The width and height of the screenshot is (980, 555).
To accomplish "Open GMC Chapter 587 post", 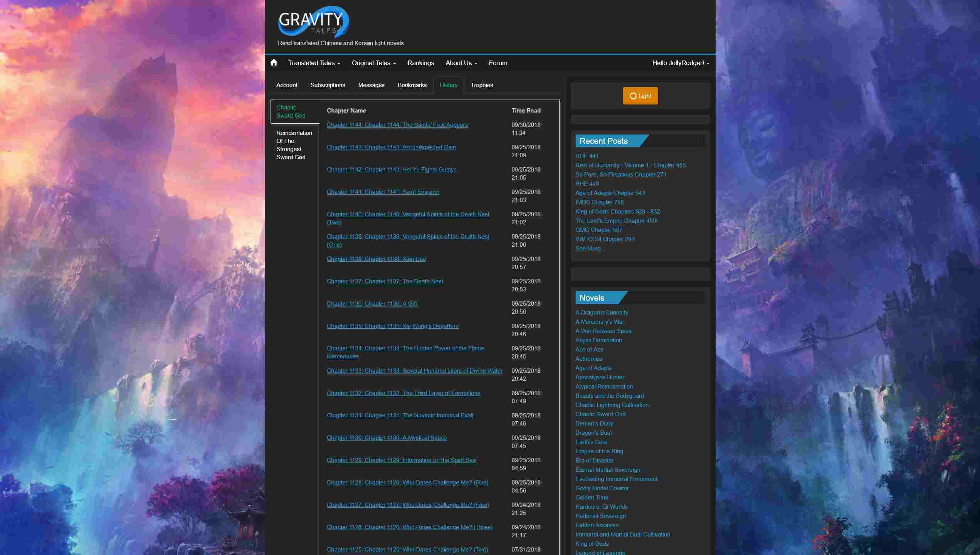I will [598, 230].
